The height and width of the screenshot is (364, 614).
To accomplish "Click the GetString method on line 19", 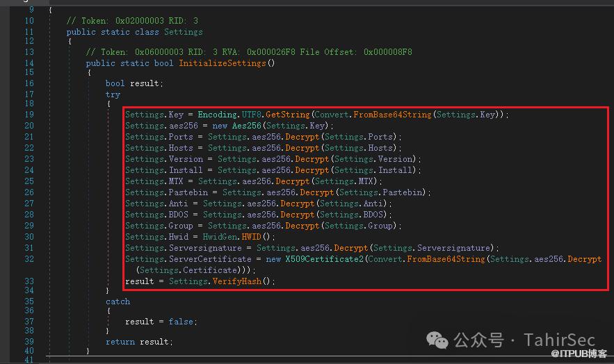I will 286,115.
